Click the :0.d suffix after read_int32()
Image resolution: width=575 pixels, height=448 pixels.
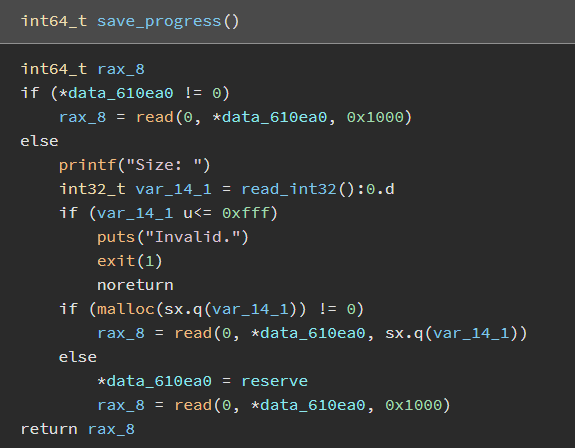point(375,189)
